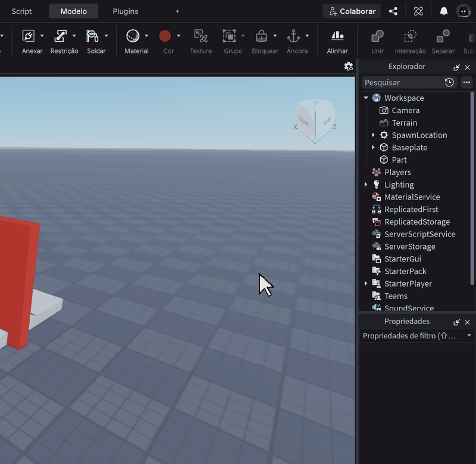The width and height of the screenshot is (476, 464).
Task: Add a new tab with plus button
Action: (x=177, y=11)
